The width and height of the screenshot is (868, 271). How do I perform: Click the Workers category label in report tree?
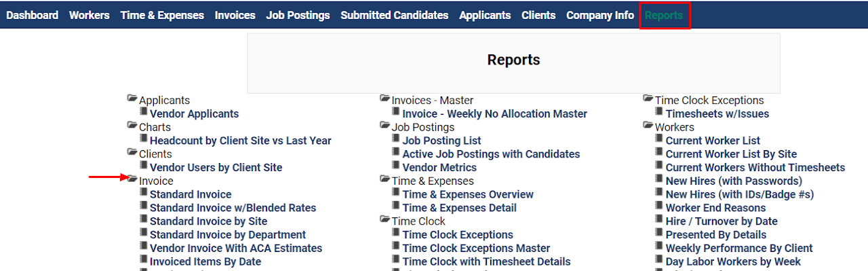tap(675, 127)
